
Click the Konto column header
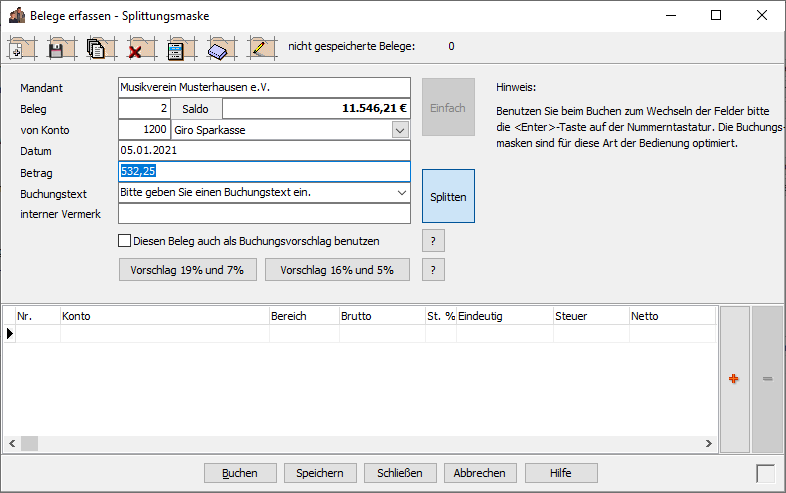click(x=164, y=316)
